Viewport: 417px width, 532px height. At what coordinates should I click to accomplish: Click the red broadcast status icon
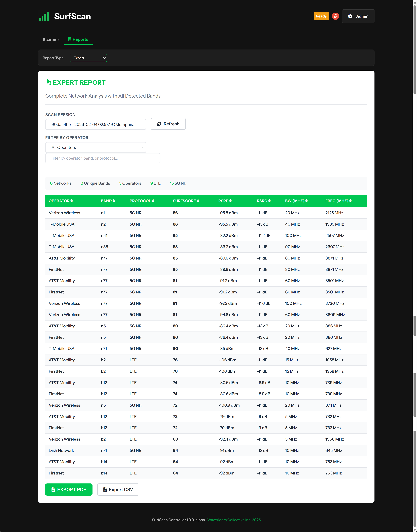(x=335, y=16)
